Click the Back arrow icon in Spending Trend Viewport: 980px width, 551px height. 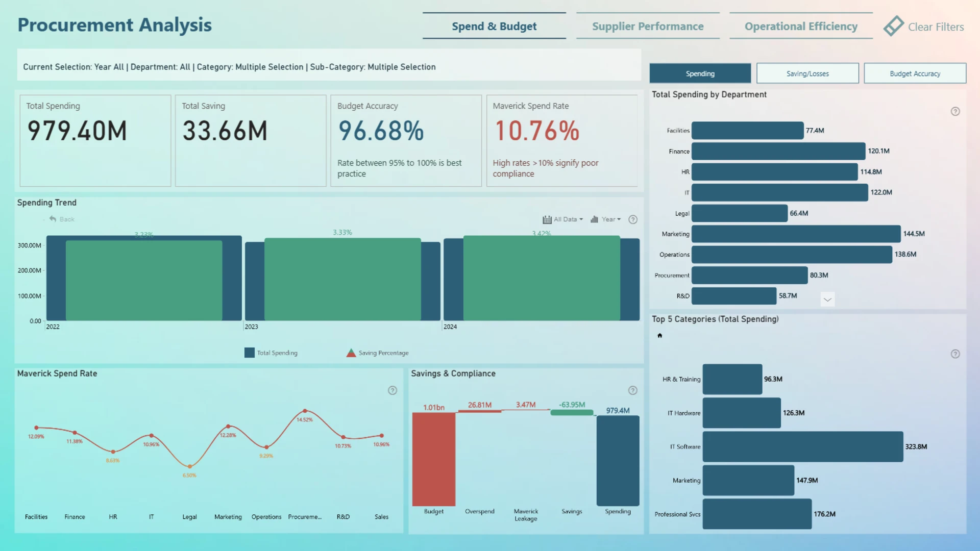click(53, 219)
